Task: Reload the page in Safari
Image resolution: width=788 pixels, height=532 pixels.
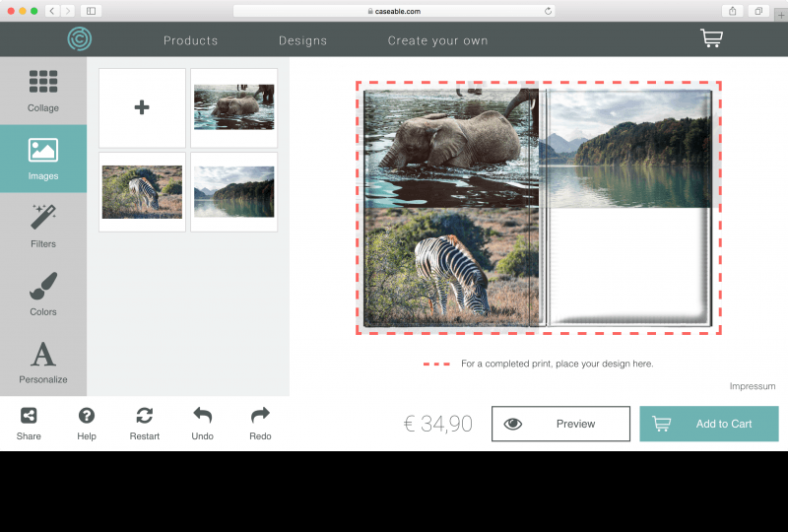Action: tap(548, 11)
